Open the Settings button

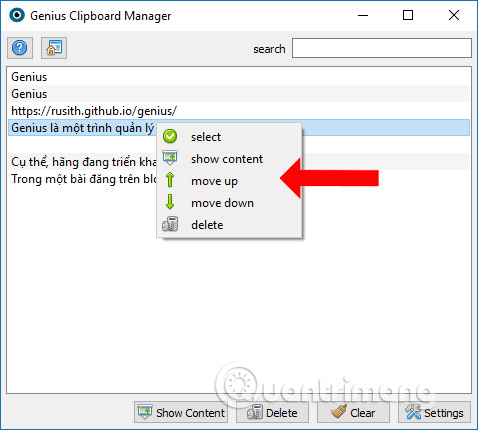(434, 413)
